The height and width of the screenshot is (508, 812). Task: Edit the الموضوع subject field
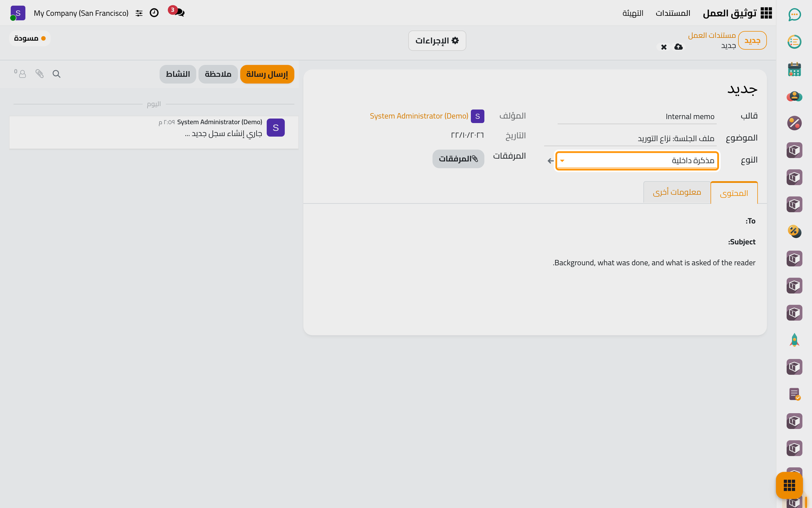pyautogui.click(x=630, y=139)
